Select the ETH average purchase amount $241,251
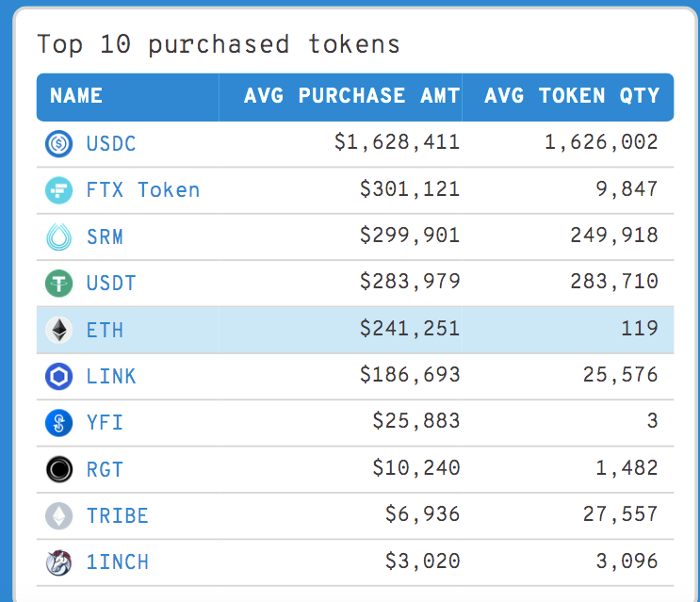The height and width of the screenshot is (602, 700). pos(410,329)
